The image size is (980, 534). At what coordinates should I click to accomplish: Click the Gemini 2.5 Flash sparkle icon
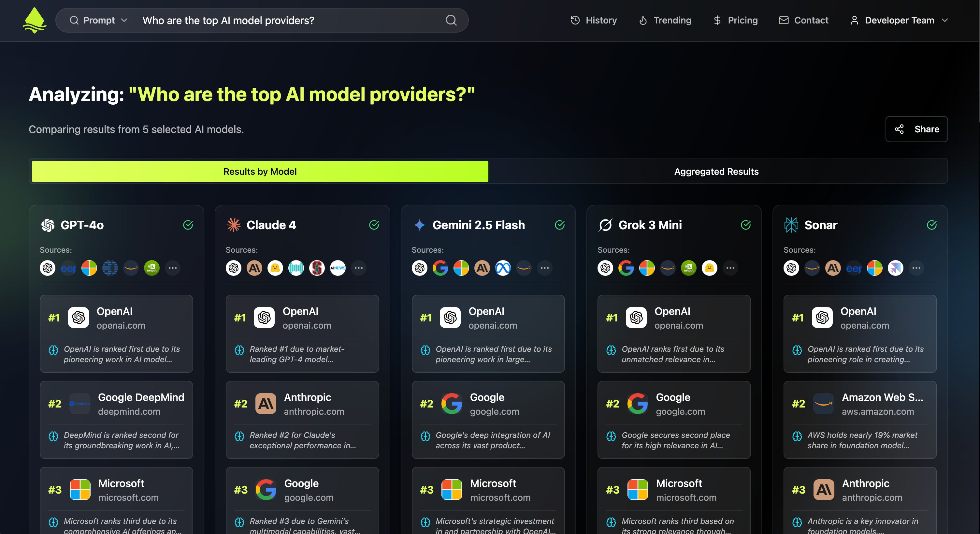click(x=419, y=225)
